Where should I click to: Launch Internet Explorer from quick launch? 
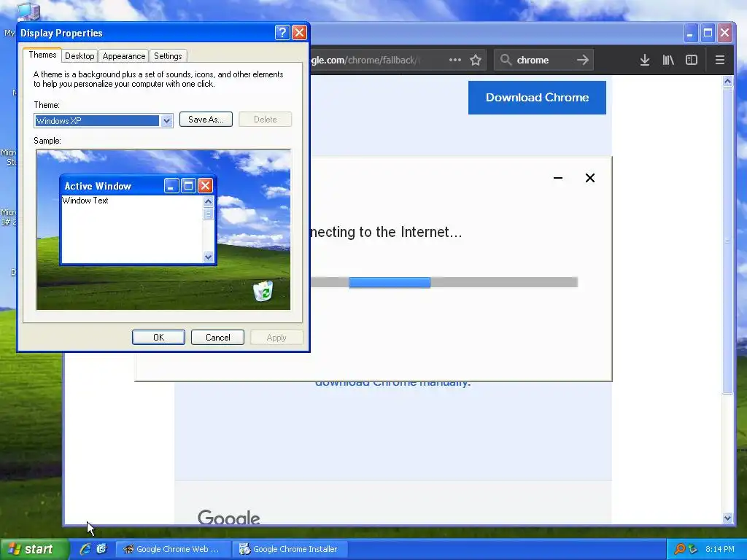tap(85, 549)
